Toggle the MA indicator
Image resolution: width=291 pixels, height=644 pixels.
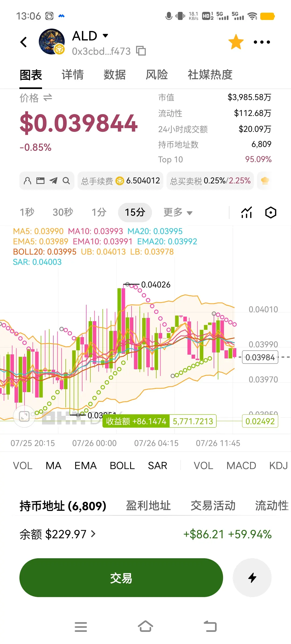(53, 466)
